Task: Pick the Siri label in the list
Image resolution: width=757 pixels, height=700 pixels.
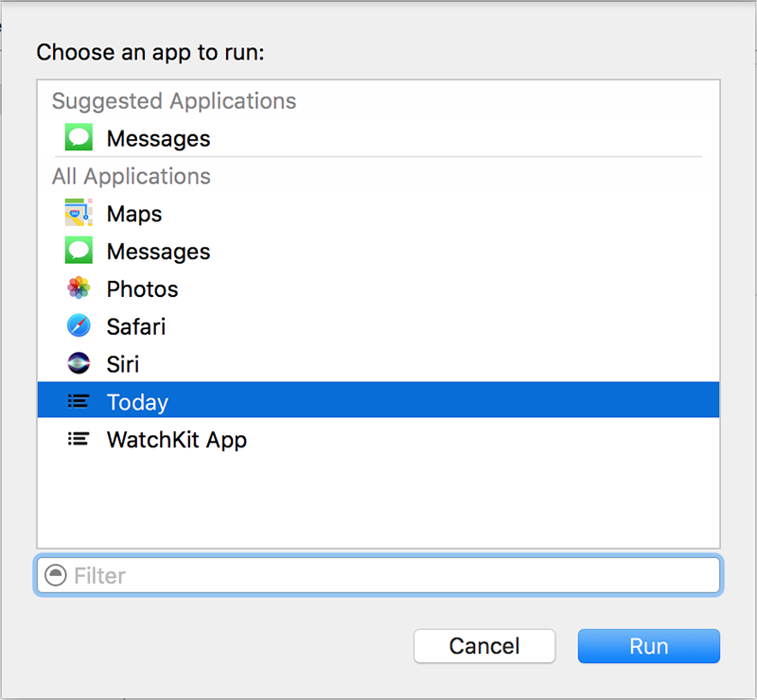Action: point(123,364)
